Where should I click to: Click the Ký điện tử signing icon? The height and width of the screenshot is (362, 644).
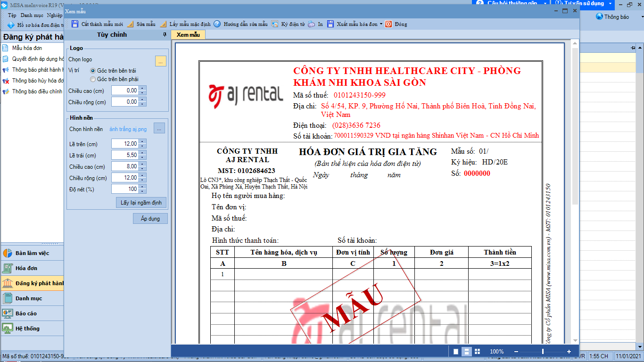point(275,24)
